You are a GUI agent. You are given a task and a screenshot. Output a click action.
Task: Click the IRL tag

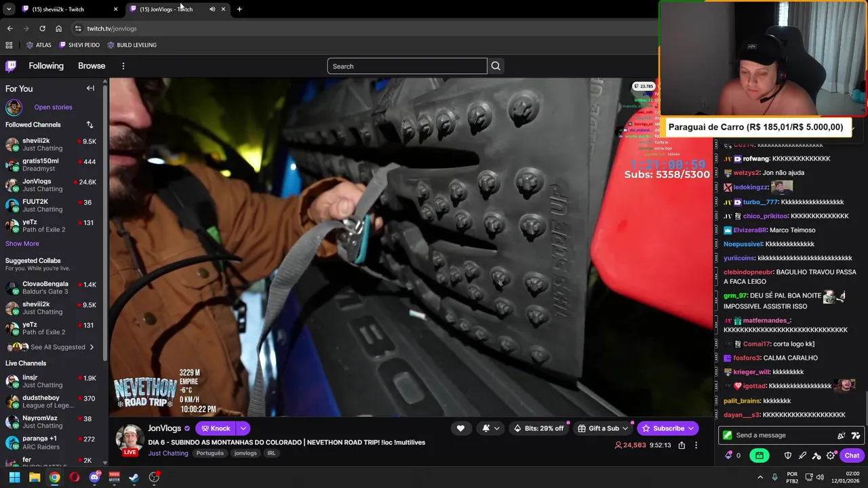(271, 453)
